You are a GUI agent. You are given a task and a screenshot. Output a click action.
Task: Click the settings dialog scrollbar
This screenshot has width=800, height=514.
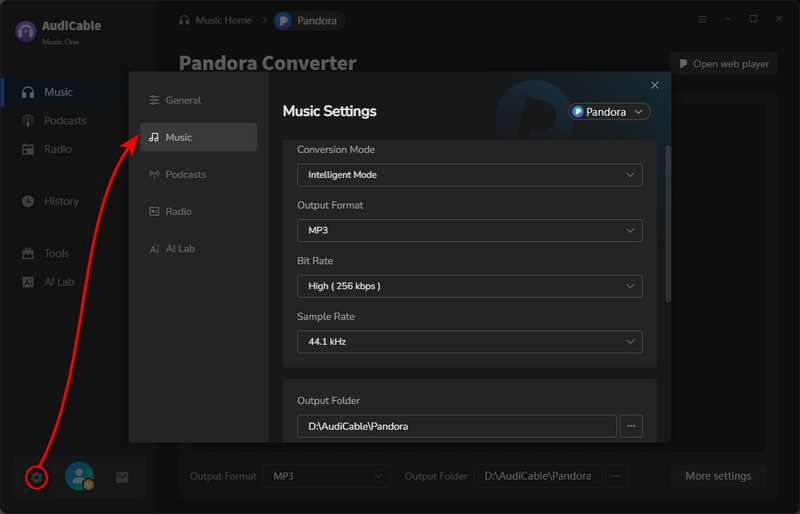click(668, 225)
